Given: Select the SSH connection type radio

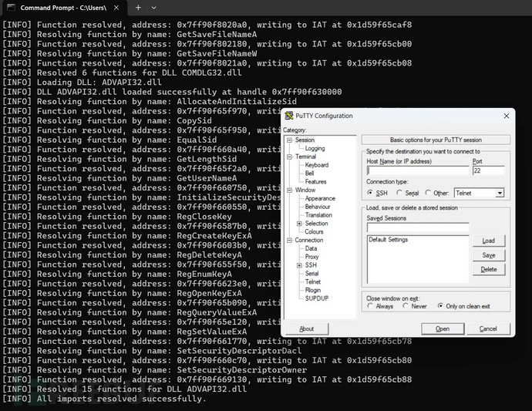Looking at the screenshot, I should click(370, 193).
